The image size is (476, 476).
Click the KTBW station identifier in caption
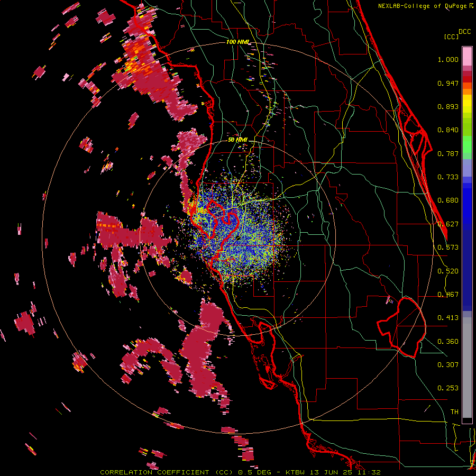pyautogui.click(x=296, y=472)
